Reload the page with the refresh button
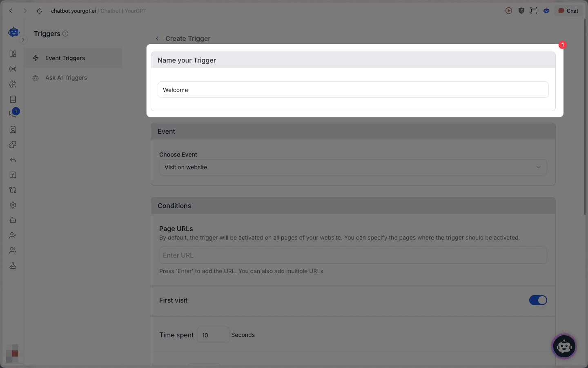 [x=39, y=11]
